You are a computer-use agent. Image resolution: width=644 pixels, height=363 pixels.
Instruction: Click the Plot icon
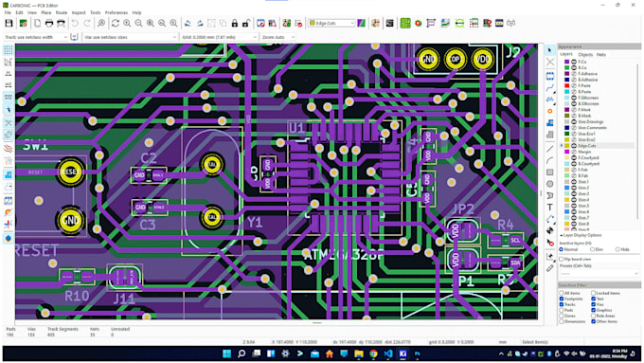(61, 24)
